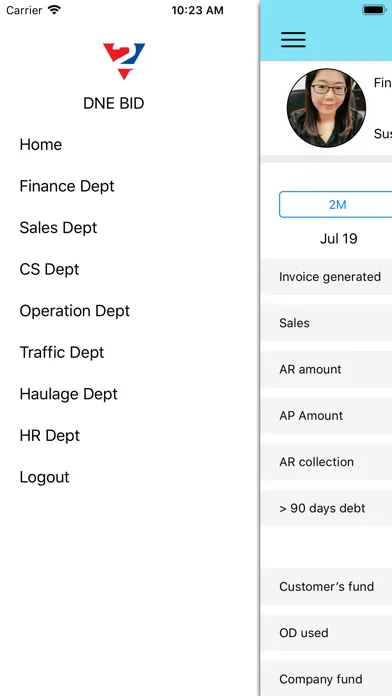Tap the AR amount row
Image resolution: width=392 pixels, height=696 pixels.
[326, 369]
